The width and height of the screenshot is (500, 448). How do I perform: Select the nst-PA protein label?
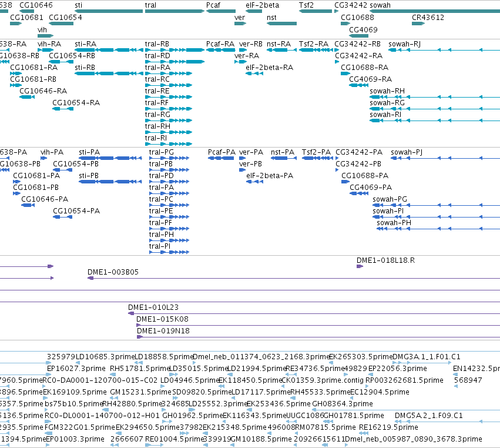(283, 152)
